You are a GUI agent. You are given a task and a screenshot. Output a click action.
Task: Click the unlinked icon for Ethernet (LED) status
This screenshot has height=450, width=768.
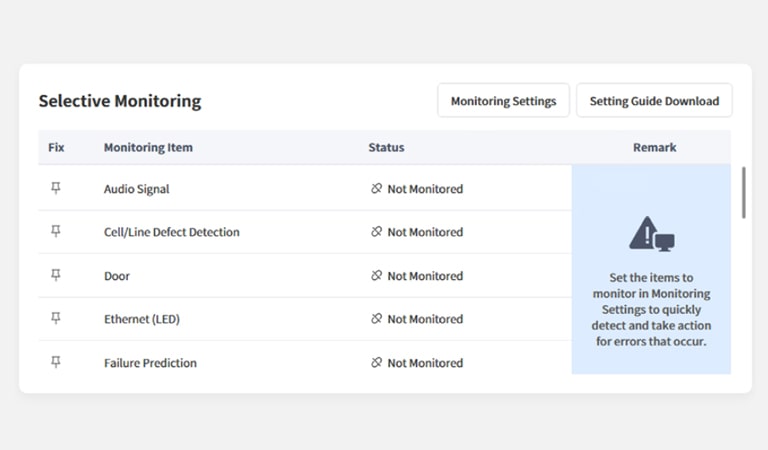point(376,319)
